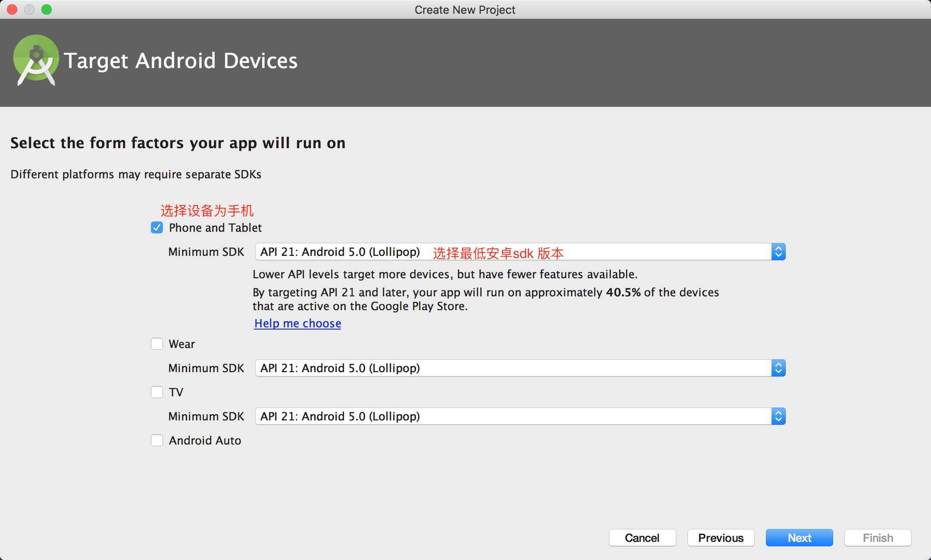Image resolution: width=931 pixels, height=560 pixels.
Task: Click the TV SDK dropdown stepper arrows
Action: (778, 416)
